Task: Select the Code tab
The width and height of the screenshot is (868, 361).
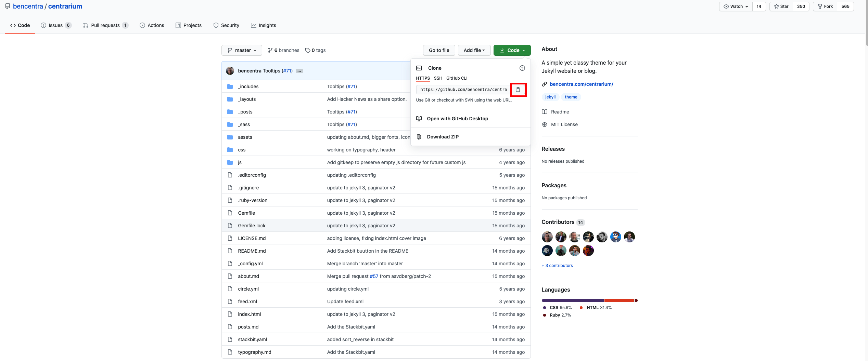Action: 20,25
